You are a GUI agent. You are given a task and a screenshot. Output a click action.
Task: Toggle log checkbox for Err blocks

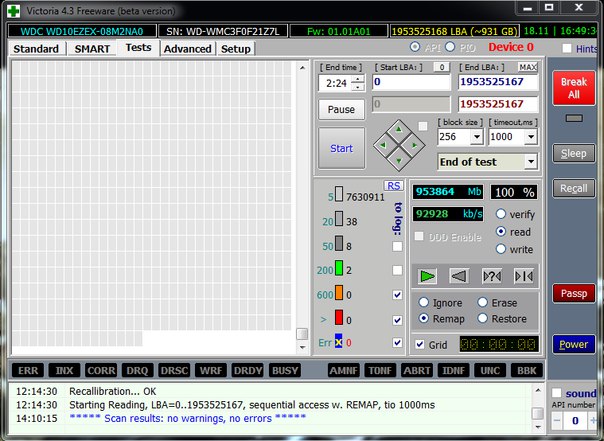click(397, 342)
